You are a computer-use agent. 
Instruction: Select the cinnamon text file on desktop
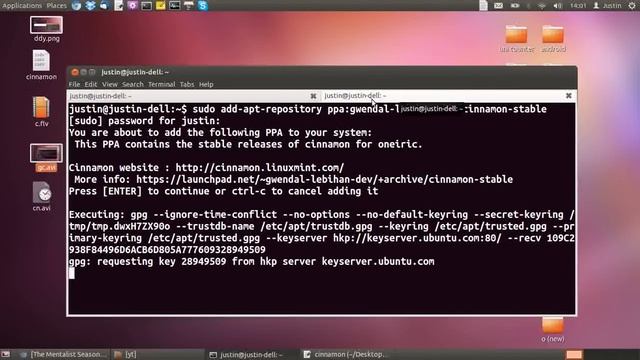click(x=41, y=64)
